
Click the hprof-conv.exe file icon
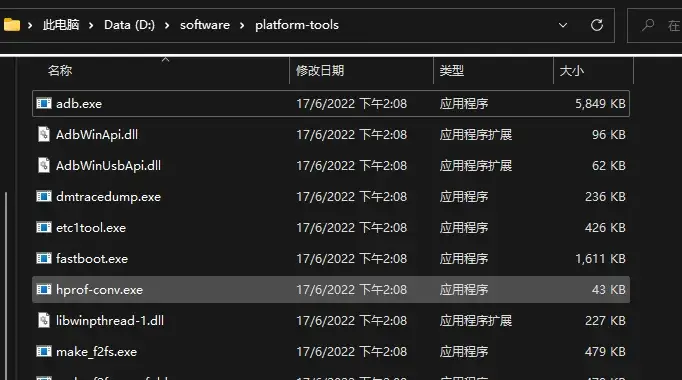43,290
